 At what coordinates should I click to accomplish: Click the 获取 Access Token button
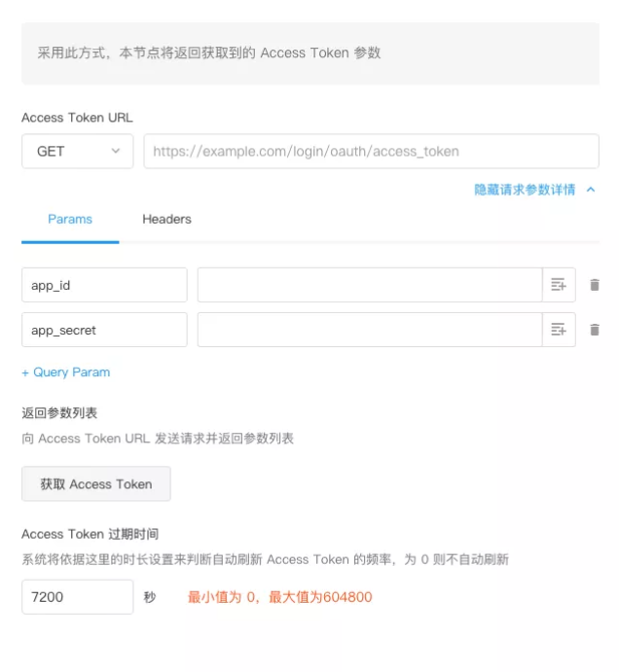click(96, 484)
